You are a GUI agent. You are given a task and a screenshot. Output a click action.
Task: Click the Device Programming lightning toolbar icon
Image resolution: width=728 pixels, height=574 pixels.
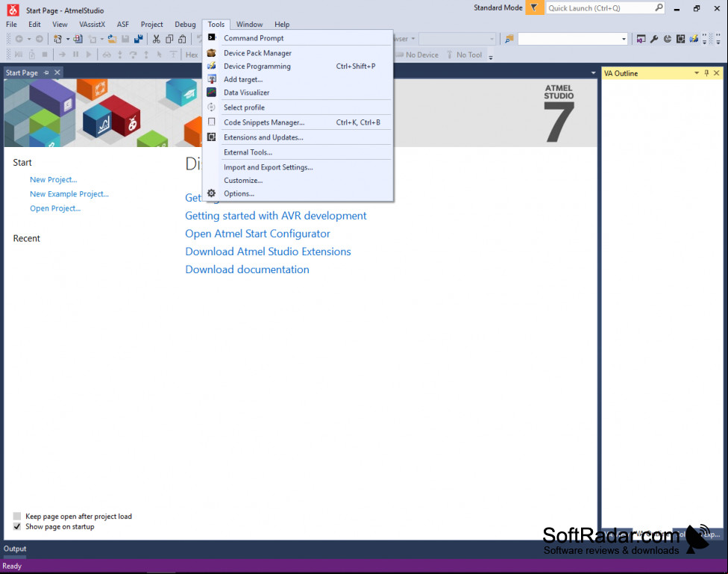(694, 39)
